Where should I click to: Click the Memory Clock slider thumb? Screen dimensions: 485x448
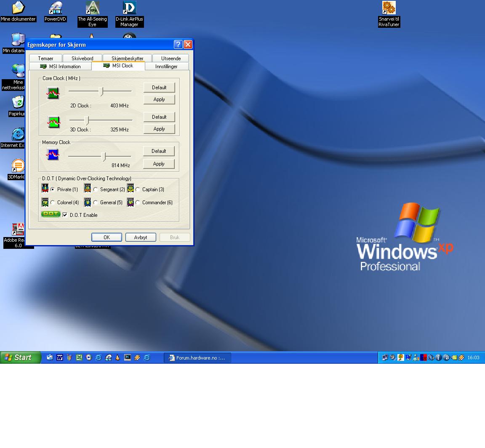point(104,157)
